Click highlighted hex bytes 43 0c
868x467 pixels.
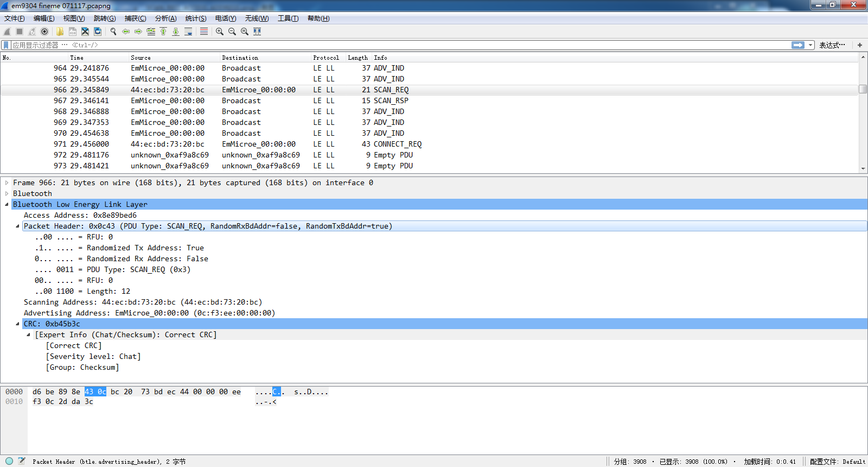tap(95, 392)
